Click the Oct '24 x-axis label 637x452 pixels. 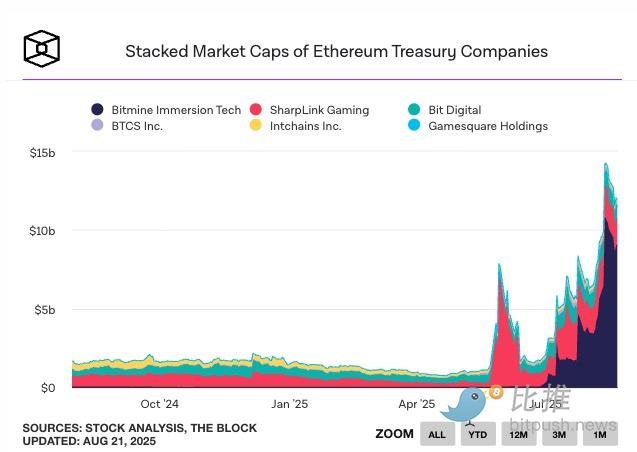pos(160,404)
